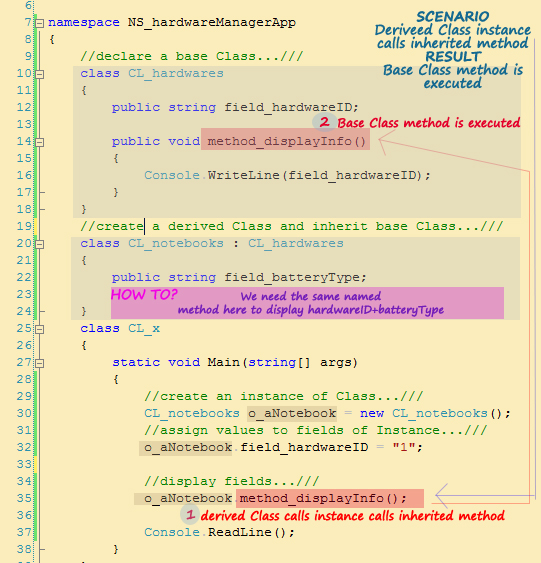541x563 pixels.
Task: Click the red circled number 2 annotation
Action: tap(324, 122)
